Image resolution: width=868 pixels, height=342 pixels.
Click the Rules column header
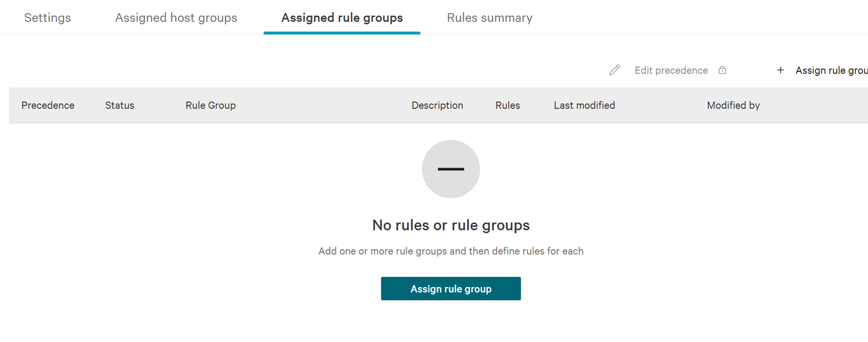pyautogui.click(x=507, y=105)
